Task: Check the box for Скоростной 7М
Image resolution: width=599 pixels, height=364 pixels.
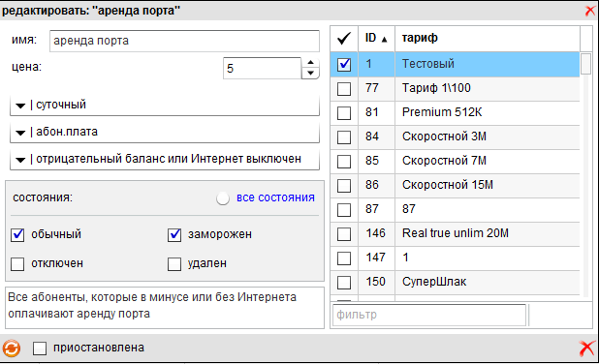Action: tap(344, 162)
